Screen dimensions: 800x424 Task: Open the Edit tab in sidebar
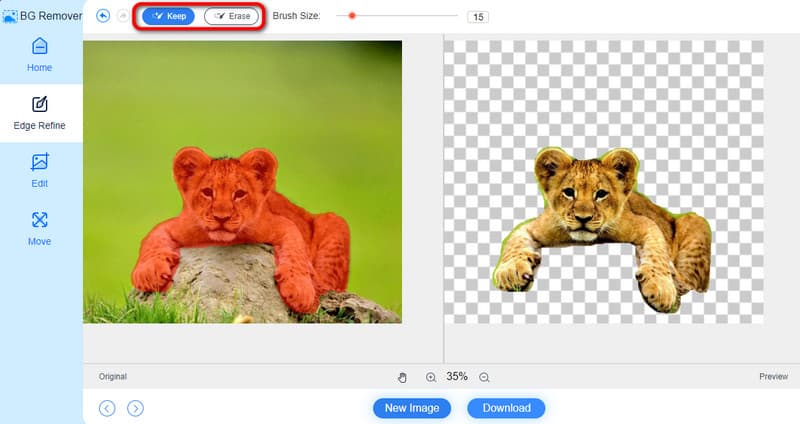coord(40,170)
